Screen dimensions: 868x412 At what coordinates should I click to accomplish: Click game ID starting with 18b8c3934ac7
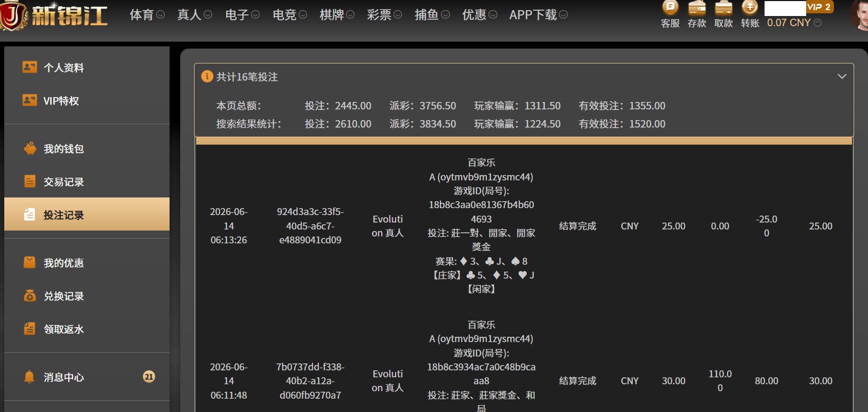pyautogui.click(x=481, y=374)
